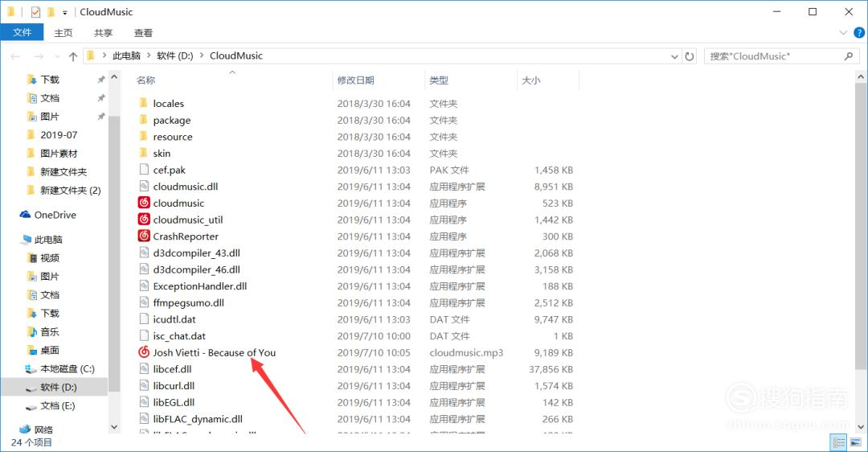The width and height of the screenshot is (868, 452).
Task: Select the libcef.dll file icon
Action: [144, 369]
